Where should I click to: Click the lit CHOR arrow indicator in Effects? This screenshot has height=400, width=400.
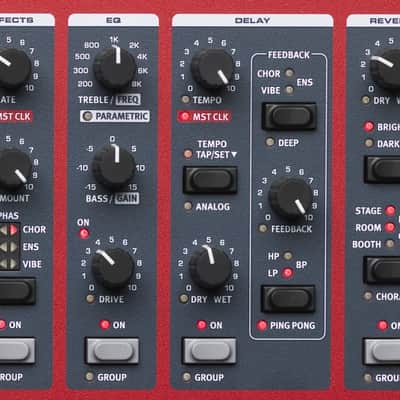coord(13,230)
